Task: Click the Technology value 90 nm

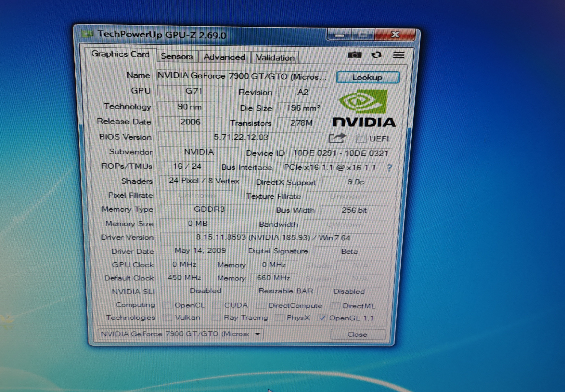Action: point(190,107)
